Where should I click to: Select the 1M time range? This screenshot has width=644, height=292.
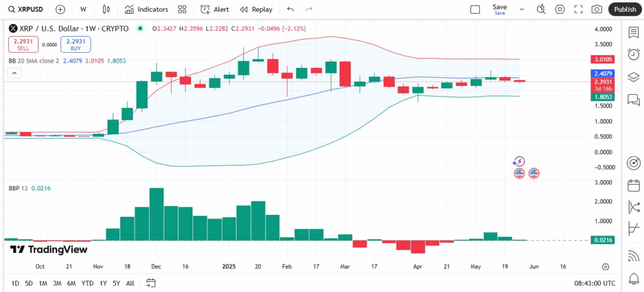43,283
